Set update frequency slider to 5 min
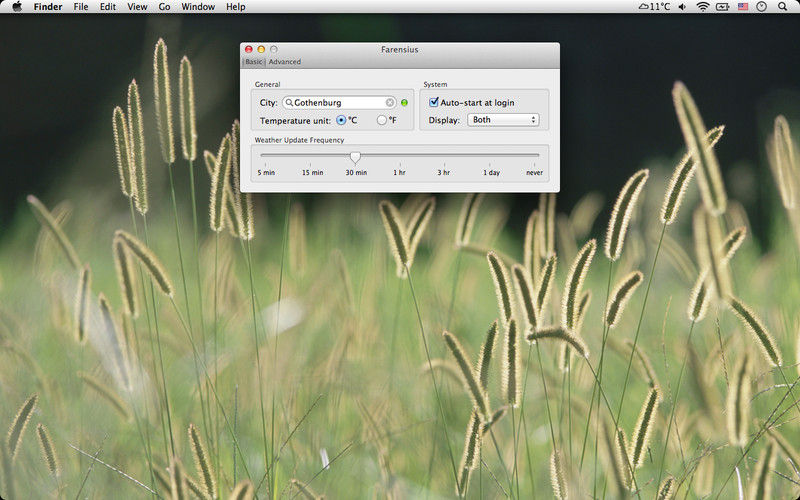The width and height of the screenshot is (800, 500). (x=266, y=172)
